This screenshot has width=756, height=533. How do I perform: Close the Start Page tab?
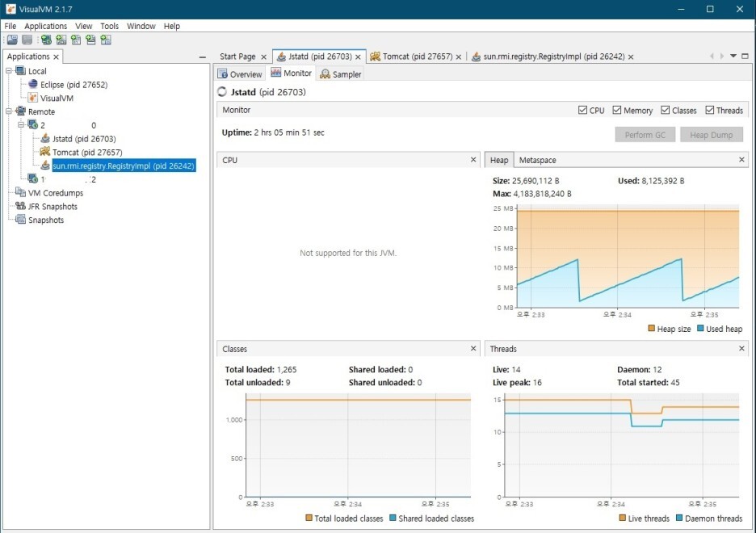point(264,57)
